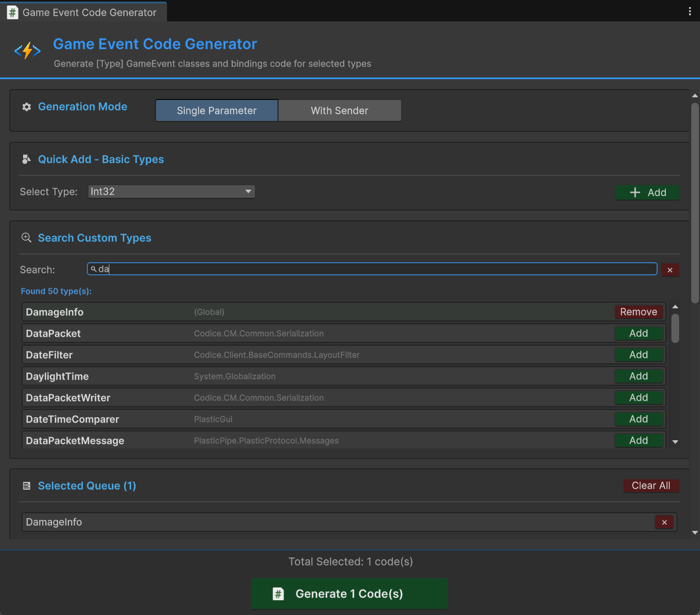Select Single Parameter generation mode
Viewport: 700px width, 615px height.
coord(216,110)
